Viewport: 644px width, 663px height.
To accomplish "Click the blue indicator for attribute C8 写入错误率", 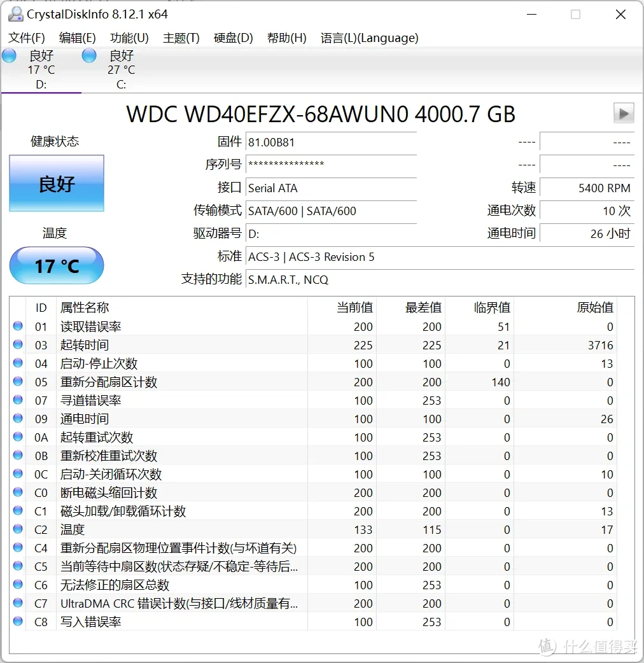I will [x=17, y=622].
